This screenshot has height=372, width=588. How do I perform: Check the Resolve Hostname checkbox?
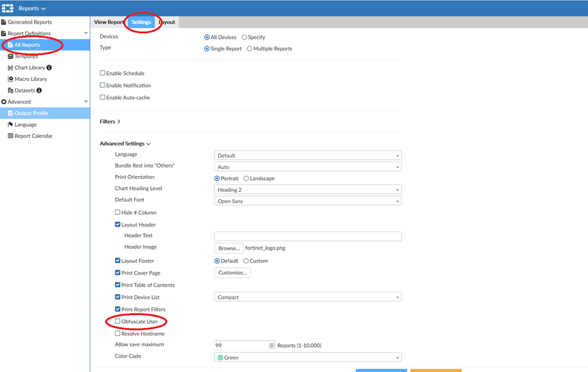tap(117, 333)
